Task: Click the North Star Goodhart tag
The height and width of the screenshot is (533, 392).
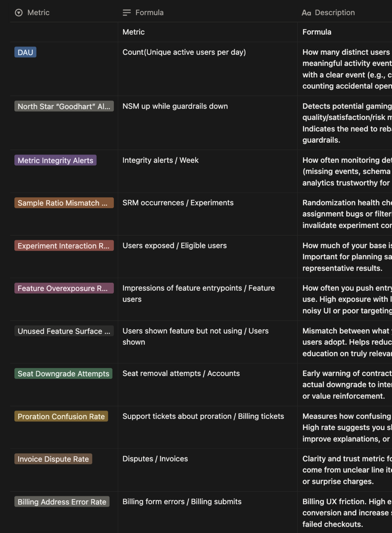Action: (x=64, y=106)
